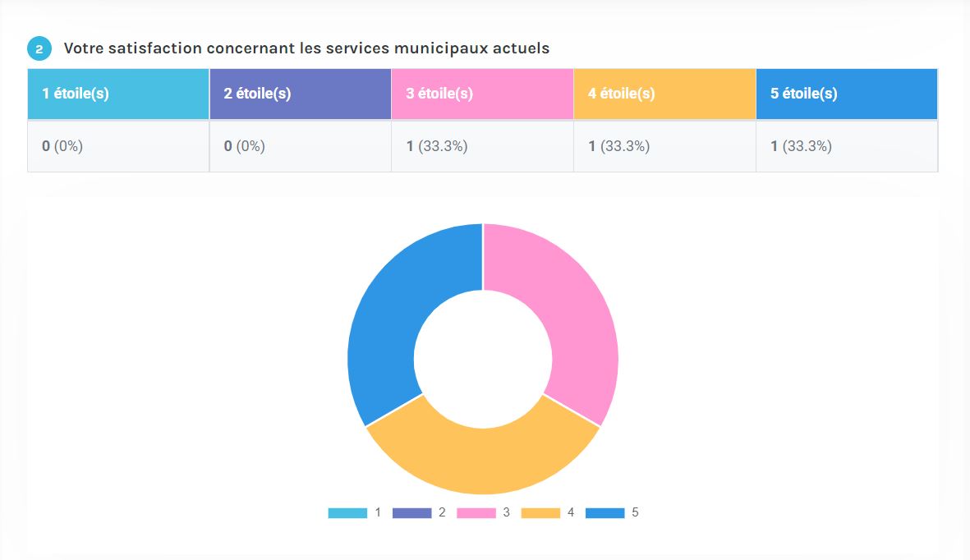Select the "1 étoile(s)" column header

(118, 94)
